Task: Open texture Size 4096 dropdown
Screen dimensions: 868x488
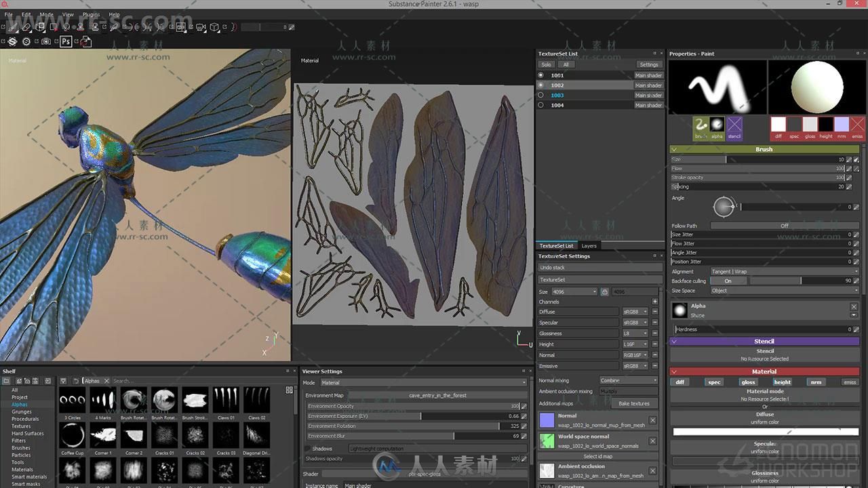Action: (x=574, y=291)
